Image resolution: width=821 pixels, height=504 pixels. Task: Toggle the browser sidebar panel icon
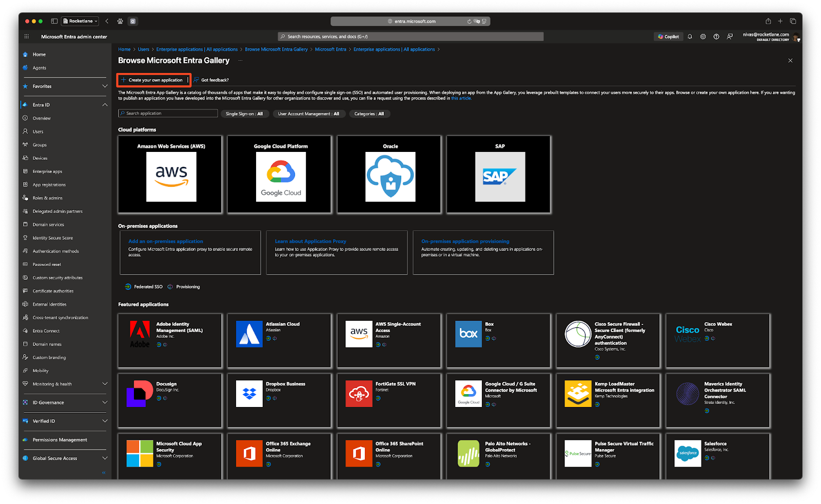click(54, 21)
